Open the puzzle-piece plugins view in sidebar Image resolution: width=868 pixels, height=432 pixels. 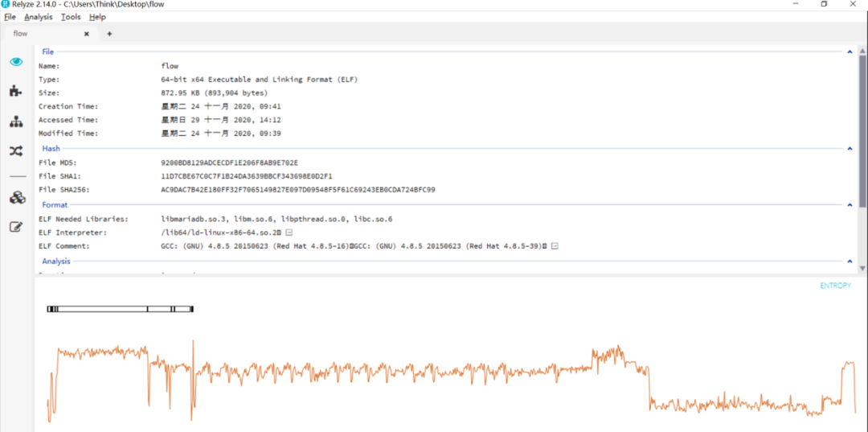click(x=16, y=91)
